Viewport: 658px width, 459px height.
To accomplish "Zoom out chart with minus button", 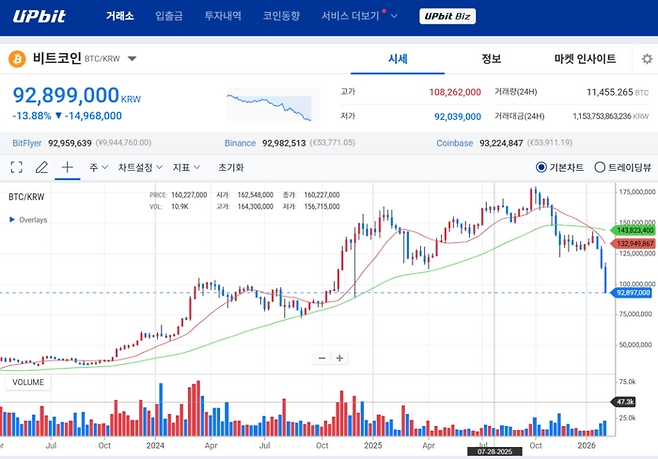I will pyautogui.click(x=322, y=358).
